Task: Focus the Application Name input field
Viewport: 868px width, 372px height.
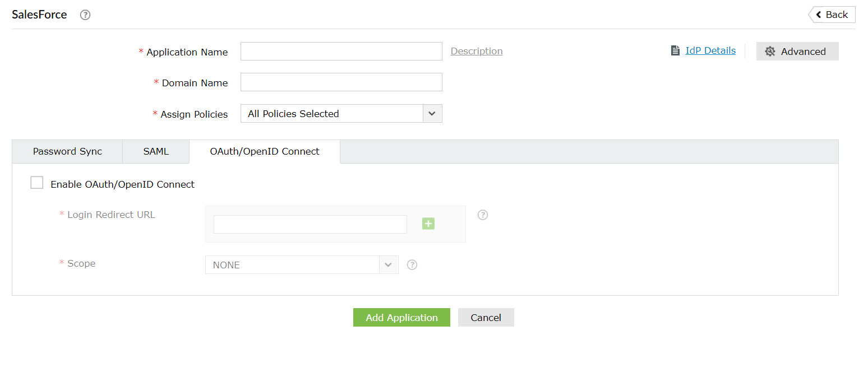Action: click(341, 51)
